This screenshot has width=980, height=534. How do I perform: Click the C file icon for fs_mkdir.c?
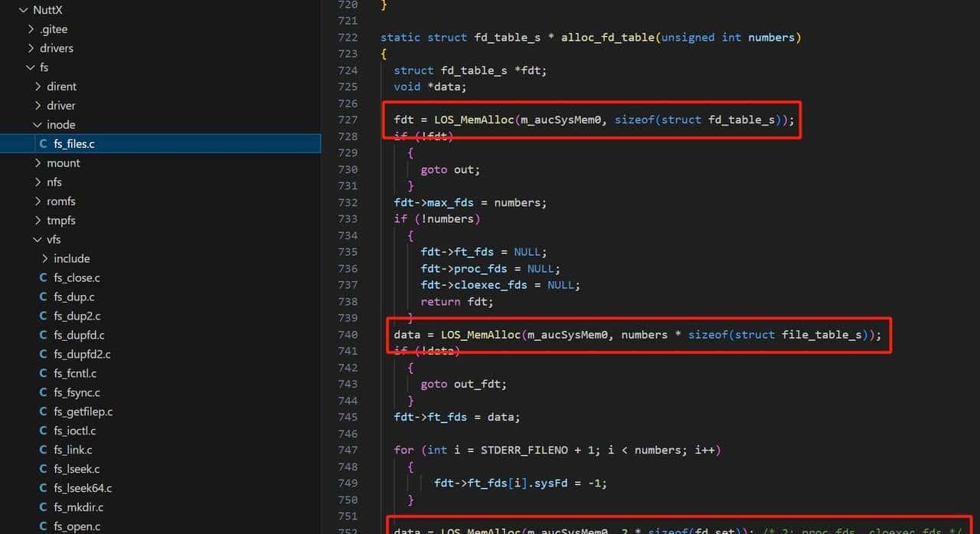click(x=43, y=508)
